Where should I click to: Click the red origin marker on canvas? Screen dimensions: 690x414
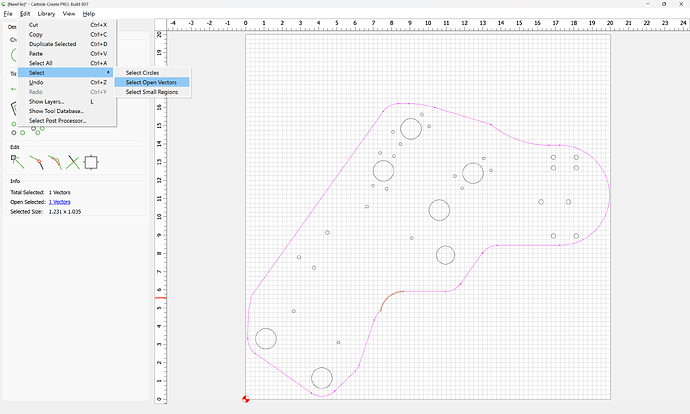246,399
